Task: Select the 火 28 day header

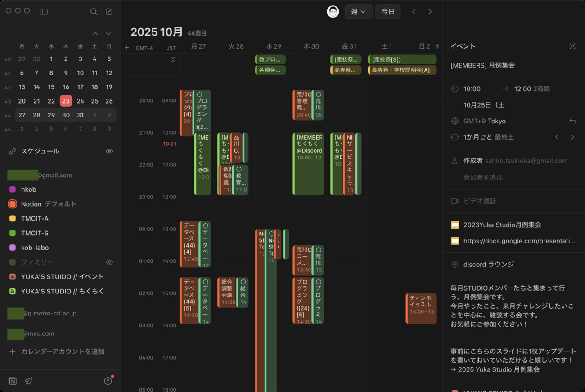Action: pos(236,46)
